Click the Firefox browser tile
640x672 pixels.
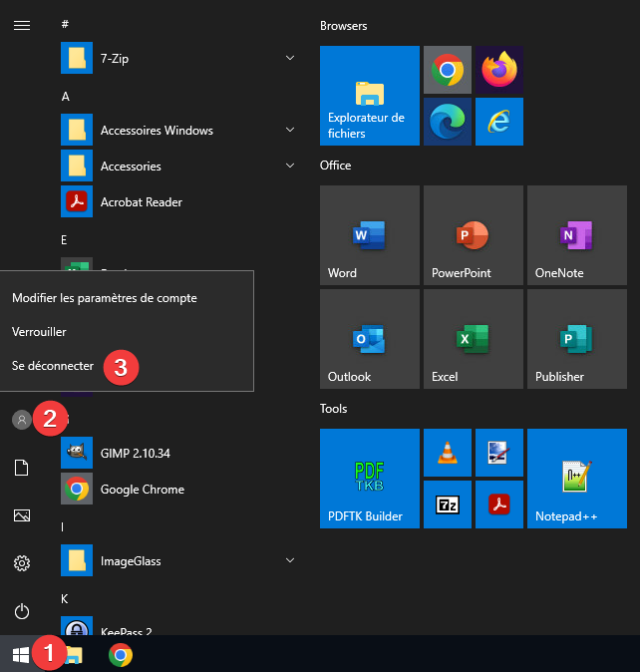pyautogui.click(x=499, y=70)
